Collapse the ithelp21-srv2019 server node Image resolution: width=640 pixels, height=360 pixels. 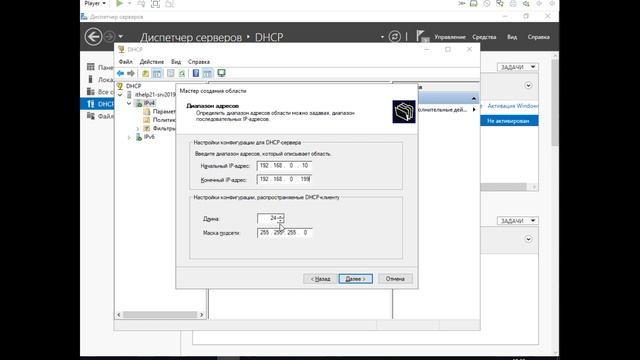click(120, 95)
